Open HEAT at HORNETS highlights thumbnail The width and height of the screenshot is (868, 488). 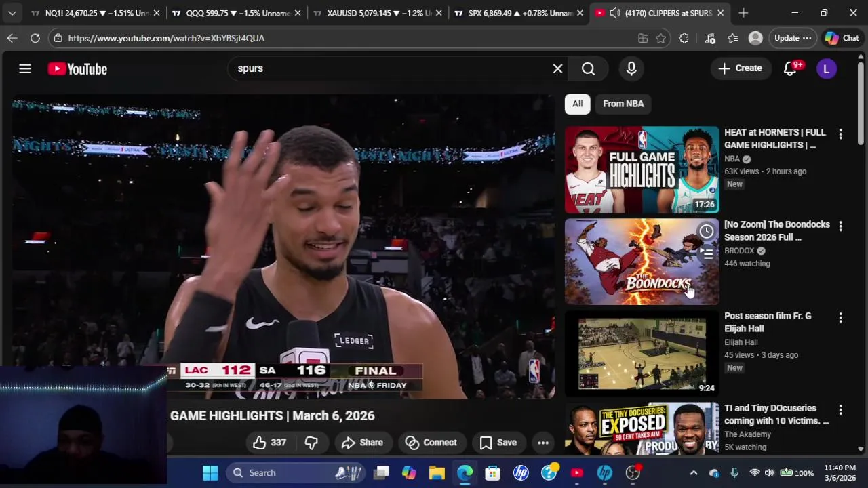(x=642, y=169)
